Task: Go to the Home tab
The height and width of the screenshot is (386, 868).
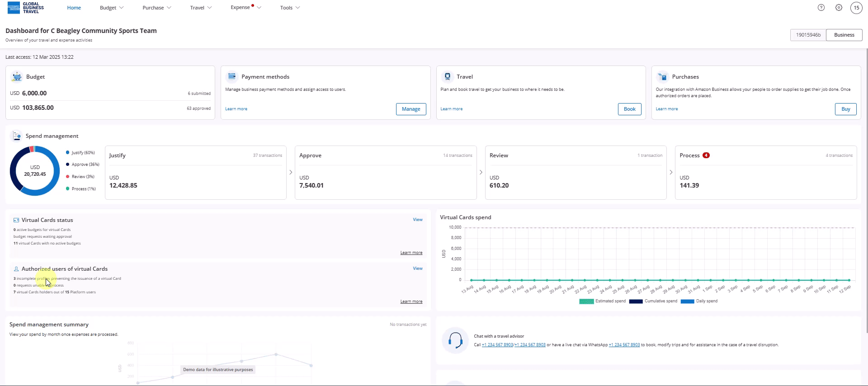Action: click(x=74, y=8)
